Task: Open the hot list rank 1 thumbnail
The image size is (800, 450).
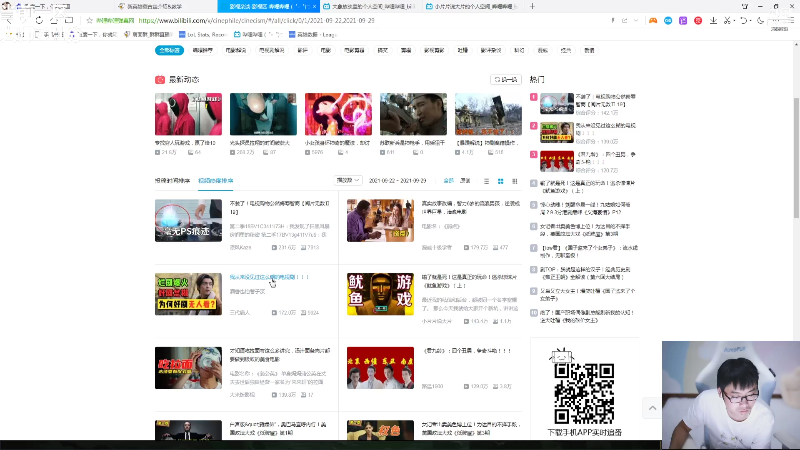Action: [557, 104]
